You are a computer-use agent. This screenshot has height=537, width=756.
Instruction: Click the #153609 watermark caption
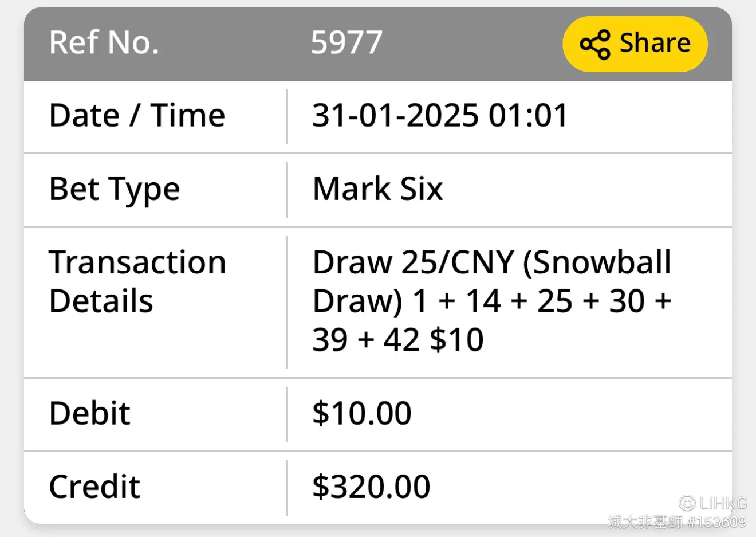click(x=716, y=522)
